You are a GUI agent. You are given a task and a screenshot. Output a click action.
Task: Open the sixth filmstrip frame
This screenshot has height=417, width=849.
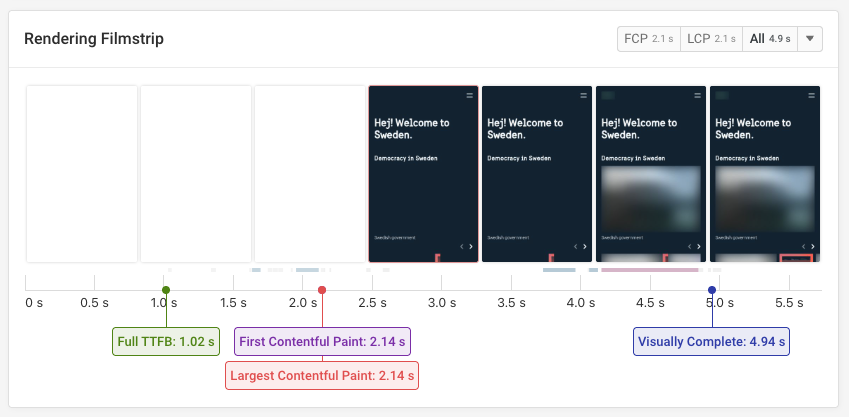coord(651,174)
